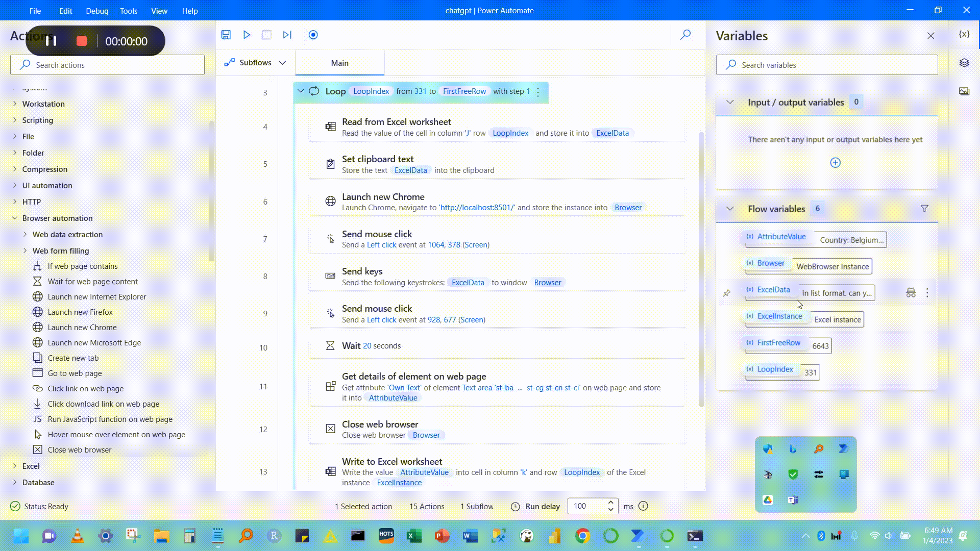
Task: Collapse the Loop action block
Action: [301, 91]
